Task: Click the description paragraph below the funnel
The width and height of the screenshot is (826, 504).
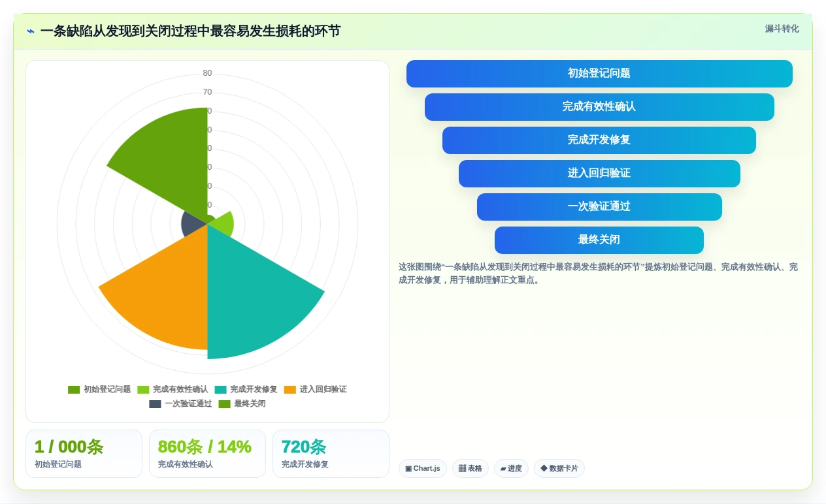Action: (x=598, y=274)
